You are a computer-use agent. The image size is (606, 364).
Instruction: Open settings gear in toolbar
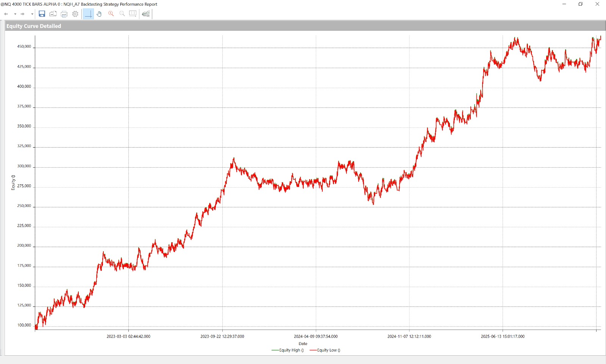click(x=75, y=14)
